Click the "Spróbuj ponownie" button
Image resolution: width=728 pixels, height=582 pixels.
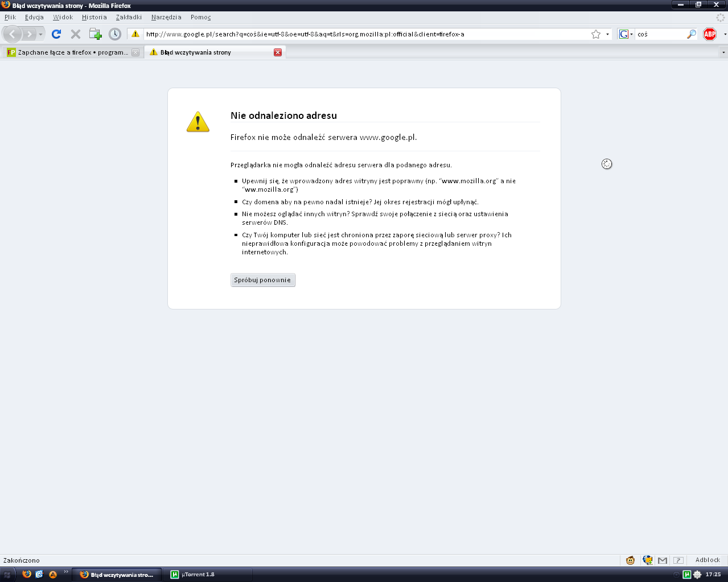click(x=263, y=280)
